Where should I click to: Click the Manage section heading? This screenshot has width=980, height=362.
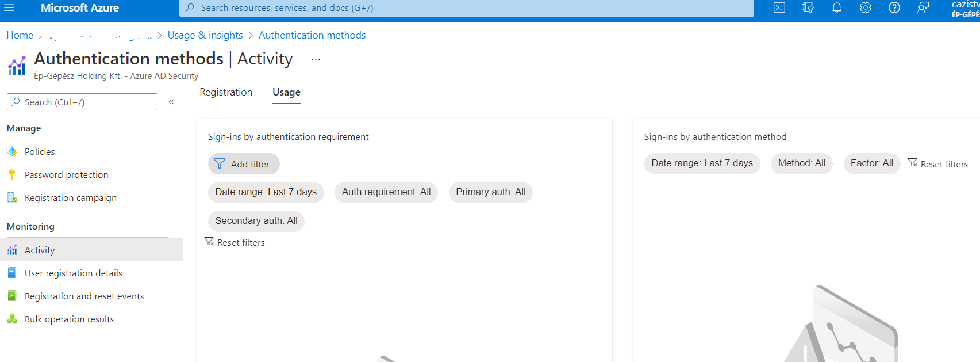pyautogui.click(x=24, y=128)
